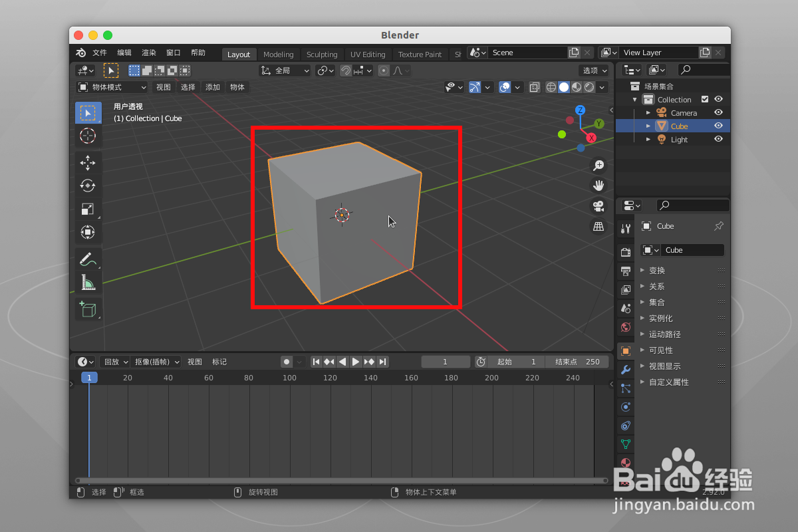Open Modifiers wrench tab icon
The width and height of the screenshot is (798, 532).
(x=625, y=370)
